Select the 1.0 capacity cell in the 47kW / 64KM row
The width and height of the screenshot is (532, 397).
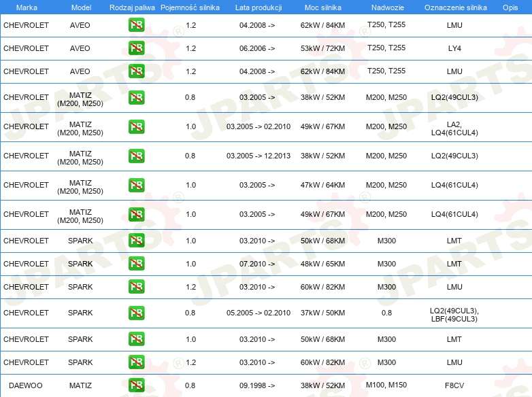click(x=191, y=185)
